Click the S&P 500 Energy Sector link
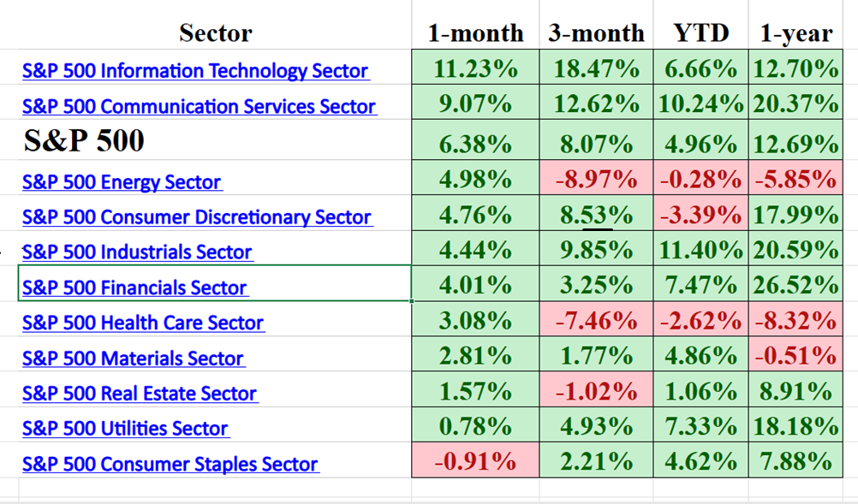The width and height of the screenshot is (858, 504). (122, 182)
